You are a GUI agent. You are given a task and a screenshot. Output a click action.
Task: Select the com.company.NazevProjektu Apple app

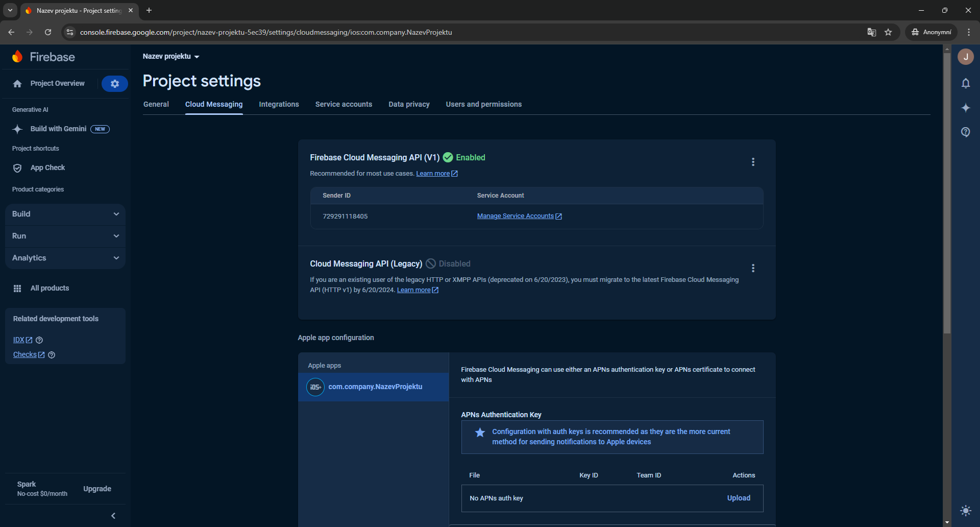pos(375,387)
